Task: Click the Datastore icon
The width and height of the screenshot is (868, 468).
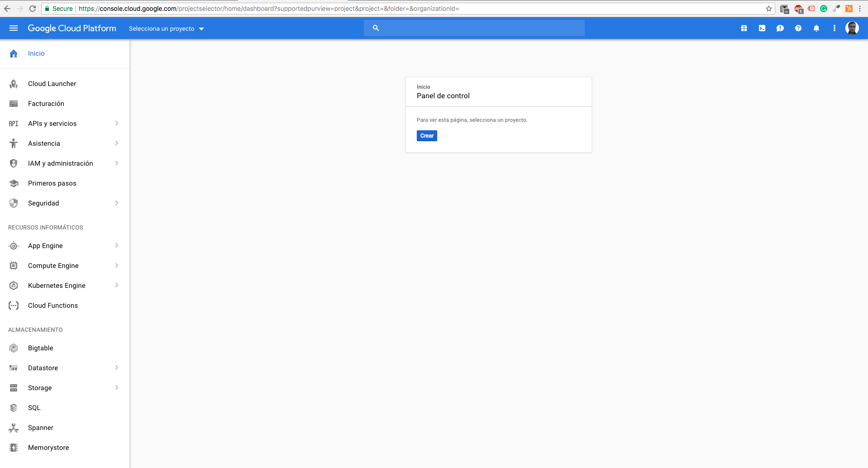Action: click(14, 368)
